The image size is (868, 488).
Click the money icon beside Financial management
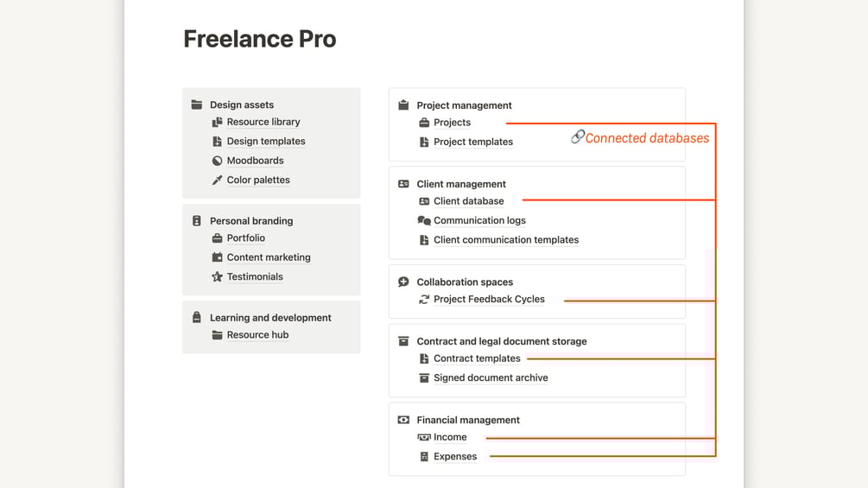click(x=403, y=420)
